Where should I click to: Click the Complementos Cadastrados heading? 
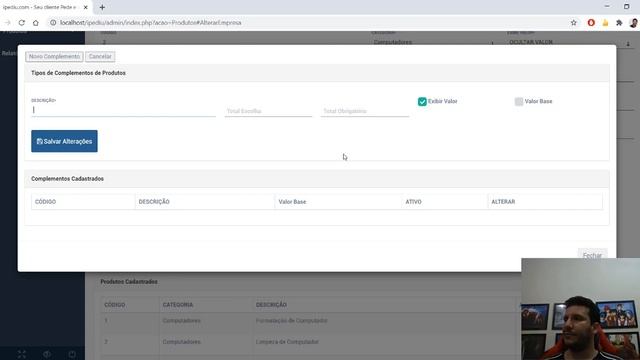(67, 179)
